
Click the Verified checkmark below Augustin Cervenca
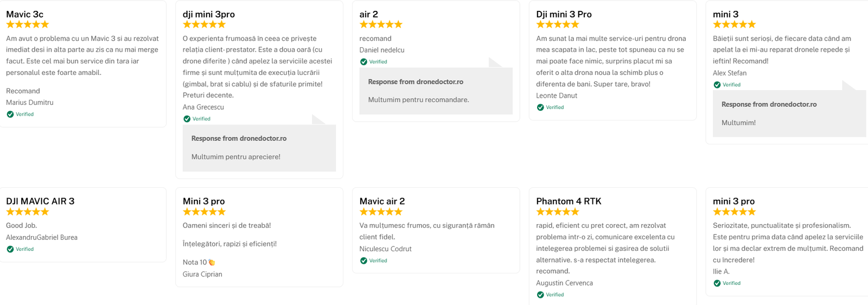tap(540, 295)
